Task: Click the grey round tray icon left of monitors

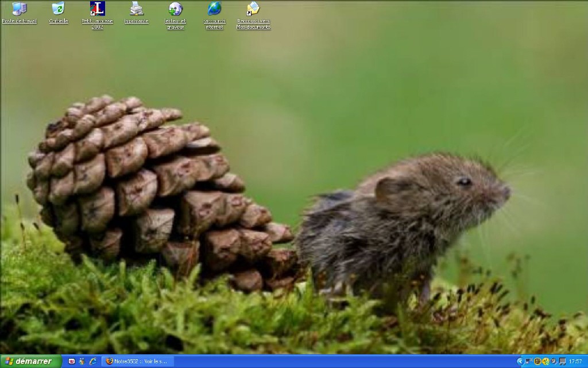Action: point(554,361)
